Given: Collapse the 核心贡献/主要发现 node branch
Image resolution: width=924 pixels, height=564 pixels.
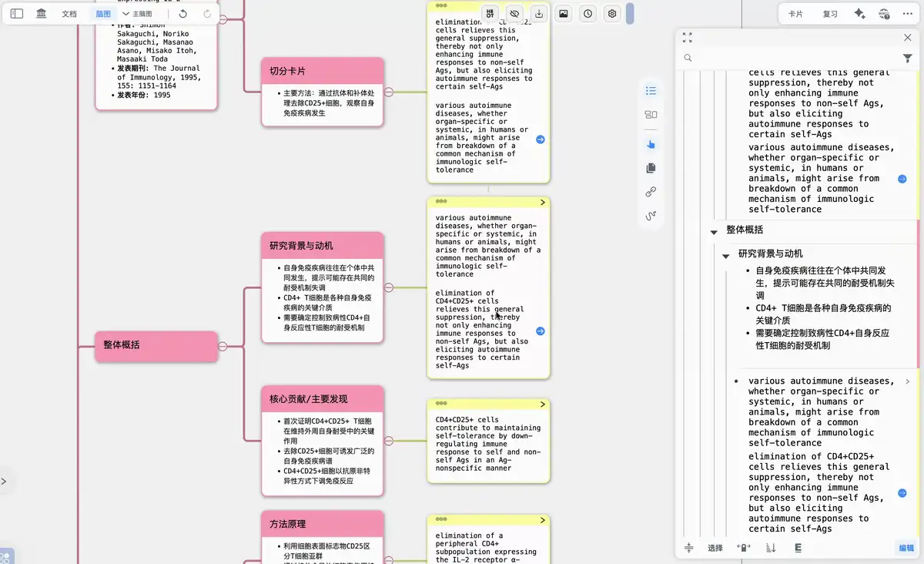Looking at the screenshot, I should (389, 441).
